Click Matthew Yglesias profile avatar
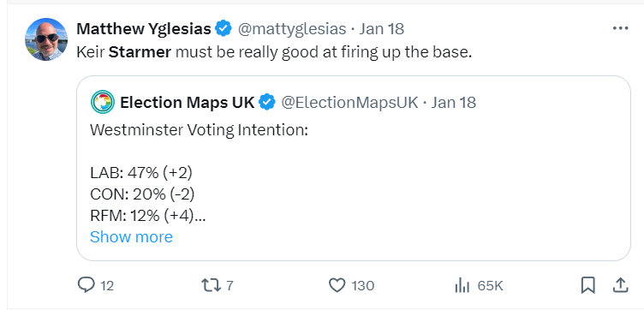Image resolution: width=644 pixels, height=310 pixels. 46,40
